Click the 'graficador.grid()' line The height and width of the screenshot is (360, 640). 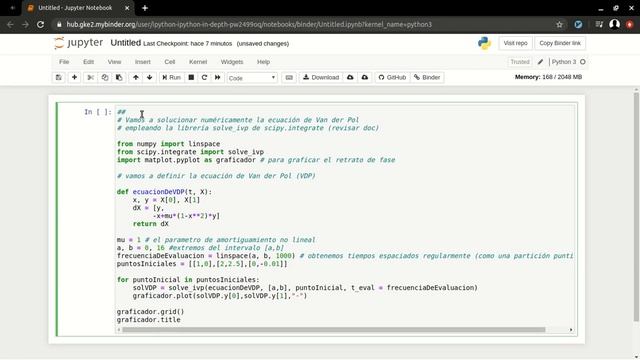click(x=150, y=312)
